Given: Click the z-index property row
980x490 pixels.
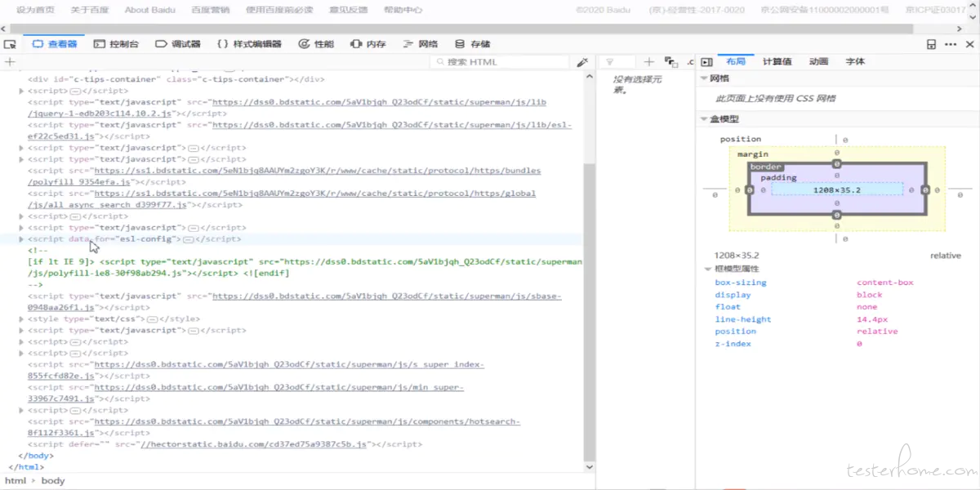Looking at the screenshot, I should coord(838,344).
